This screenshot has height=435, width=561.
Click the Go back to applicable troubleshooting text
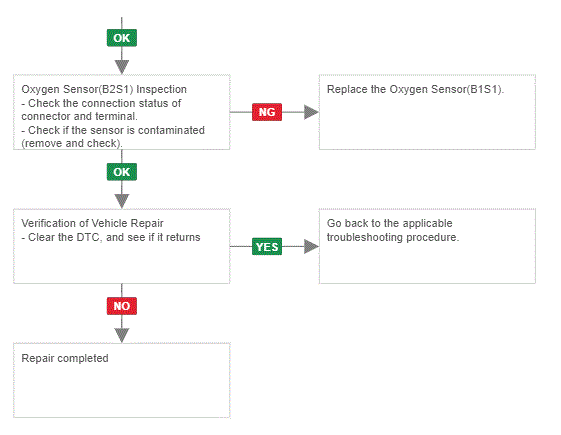(393, 230)
